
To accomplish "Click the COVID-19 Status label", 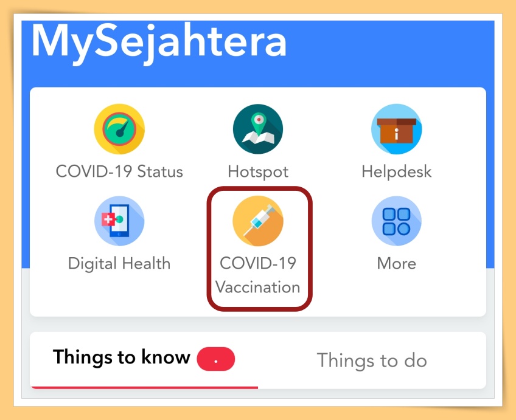I will click(x=119, y=171).
